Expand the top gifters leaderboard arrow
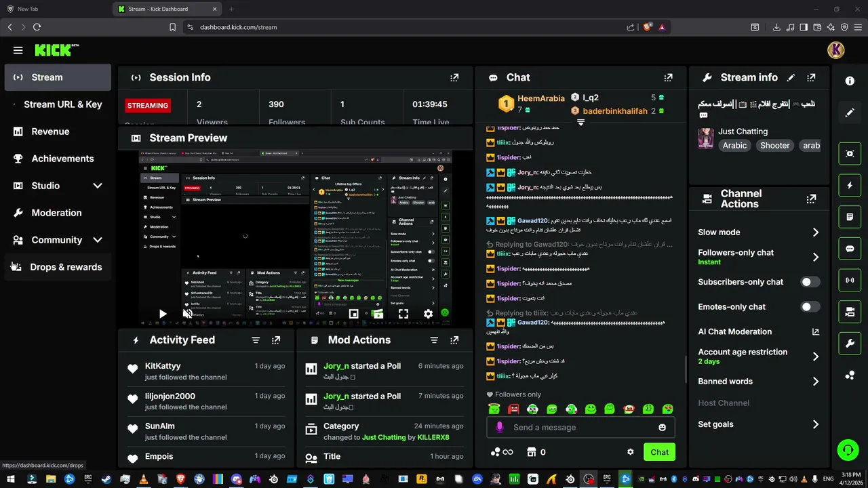 pos(580,123)
